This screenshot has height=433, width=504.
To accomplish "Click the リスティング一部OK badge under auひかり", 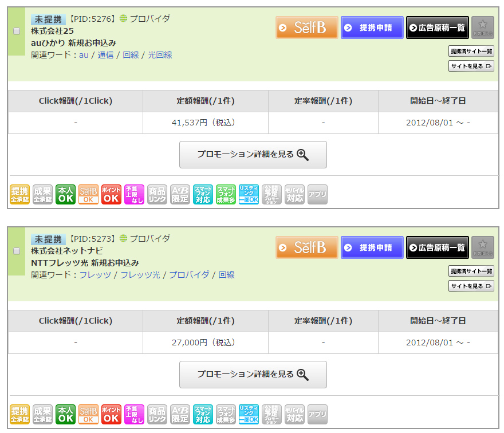I will tap(249, 195).
